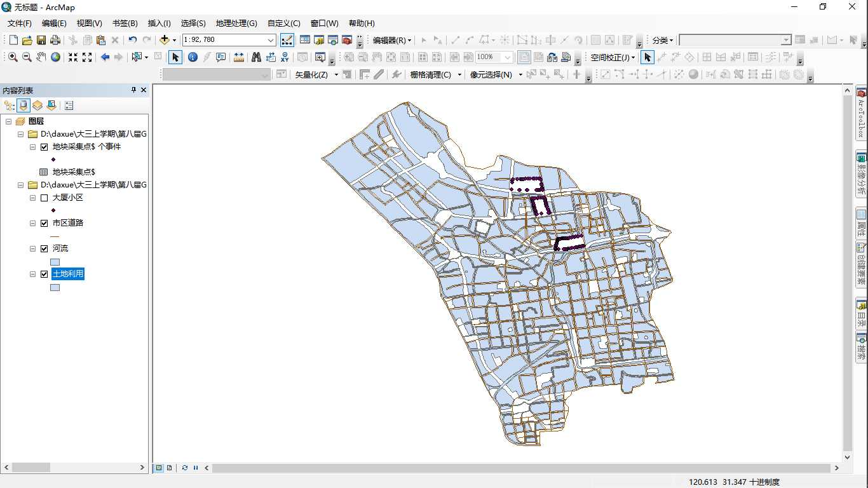868x488 pixels.
Task: Open the 矢量化(Z) dropdown menu
Action: [x=316, y=74]
